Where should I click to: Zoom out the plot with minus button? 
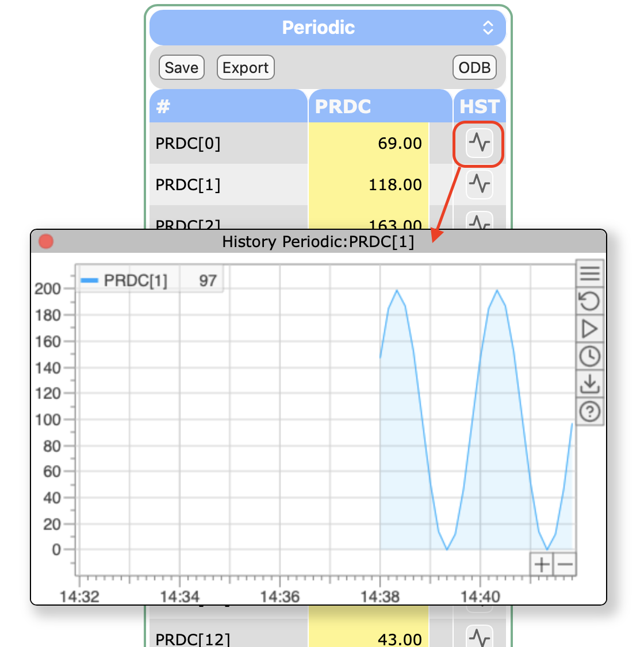[x=565, y=564]
